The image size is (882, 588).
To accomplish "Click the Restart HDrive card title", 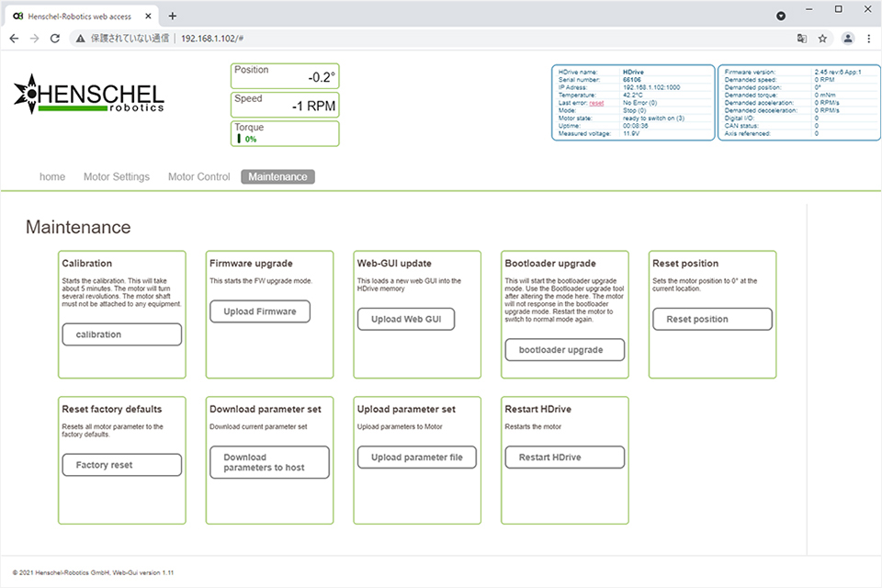I will 537,409.
